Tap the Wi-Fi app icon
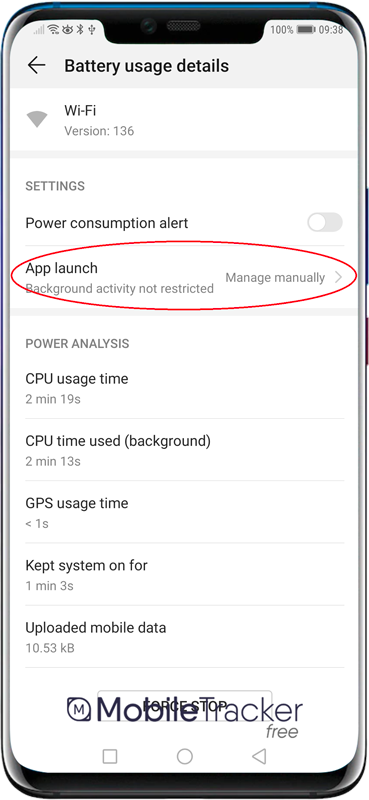 click(37, 119)
